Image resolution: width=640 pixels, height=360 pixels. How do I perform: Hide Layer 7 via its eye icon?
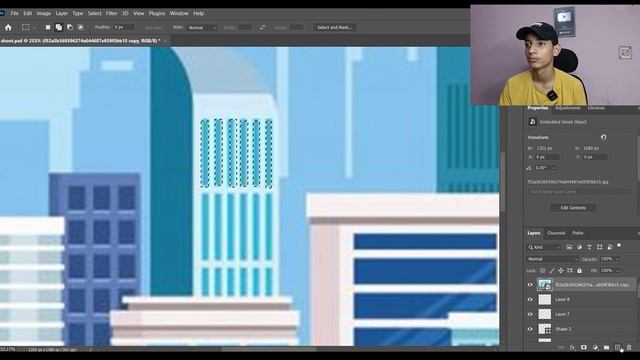pos(530,314)
